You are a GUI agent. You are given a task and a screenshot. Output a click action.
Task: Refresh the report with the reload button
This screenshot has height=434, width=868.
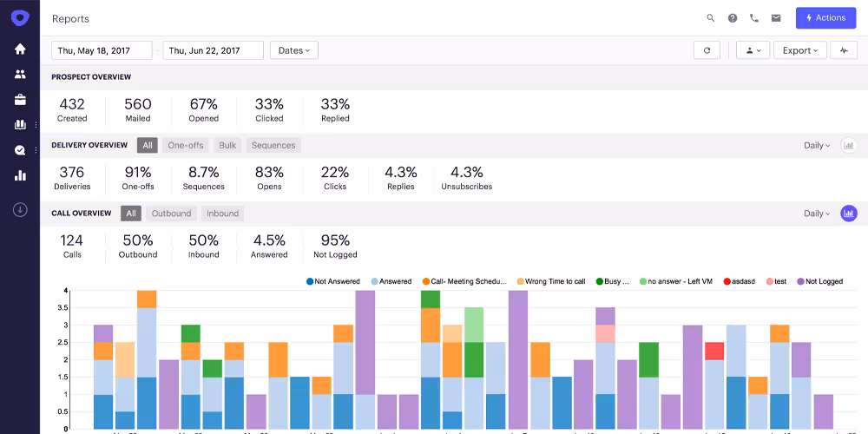pos(707,50)
